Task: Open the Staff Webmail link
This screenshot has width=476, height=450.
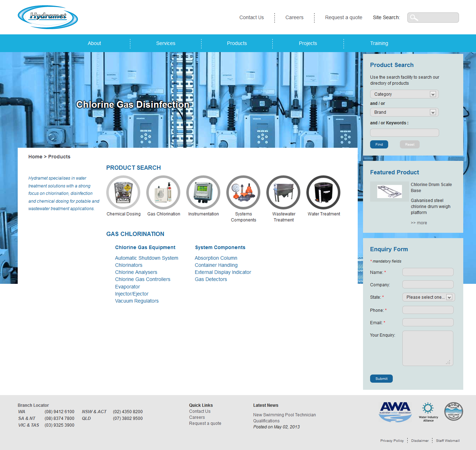Action: pos(448,441)
